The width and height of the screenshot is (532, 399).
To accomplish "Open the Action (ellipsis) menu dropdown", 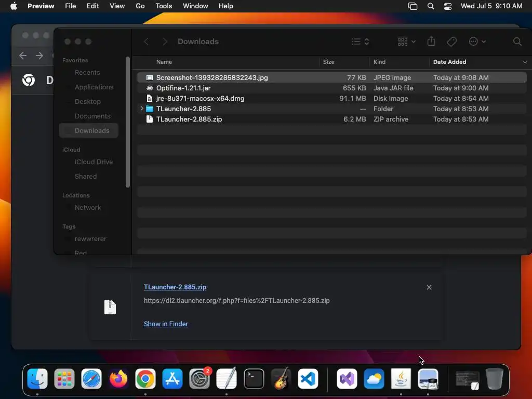I will [477, 42].
